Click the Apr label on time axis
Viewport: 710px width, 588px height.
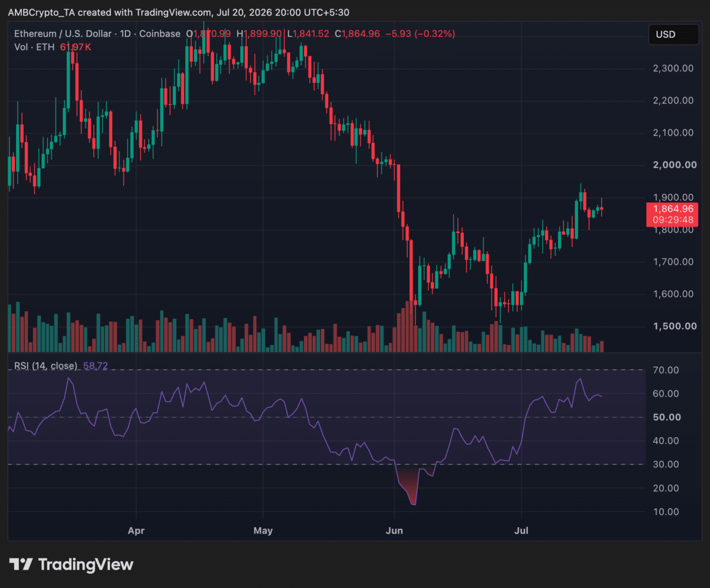(x=137, y=531)
